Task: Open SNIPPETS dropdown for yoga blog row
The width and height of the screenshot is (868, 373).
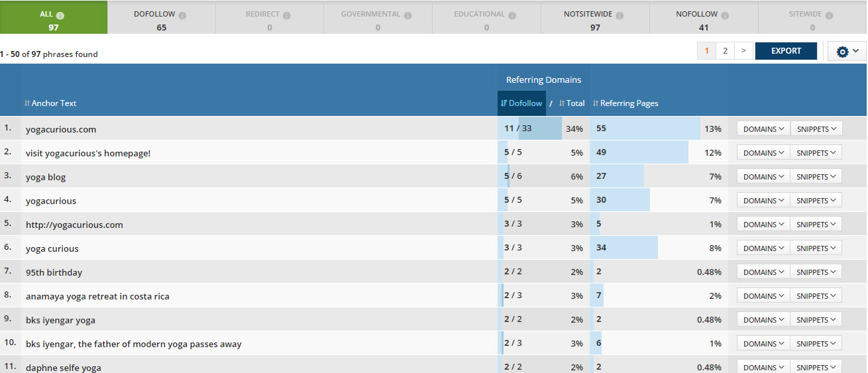Action: [x=816, y=176]
